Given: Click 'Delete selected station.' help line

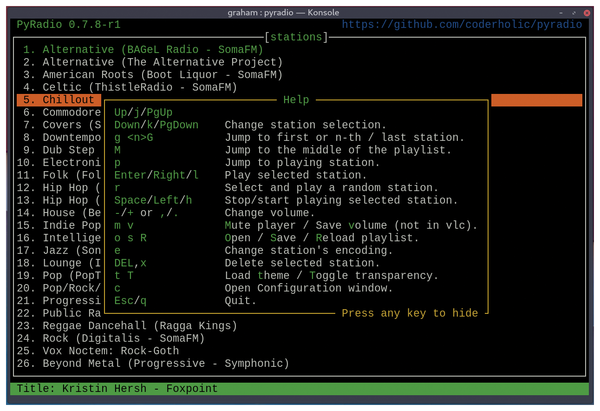Looking at the screenshot, I should pos(302,264).
